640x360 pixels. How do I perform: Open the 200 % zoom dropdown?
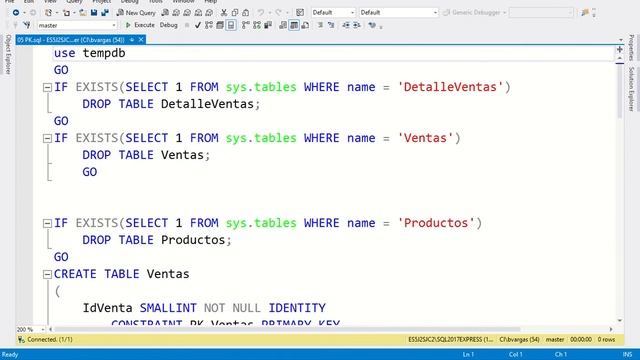(42, 329)
